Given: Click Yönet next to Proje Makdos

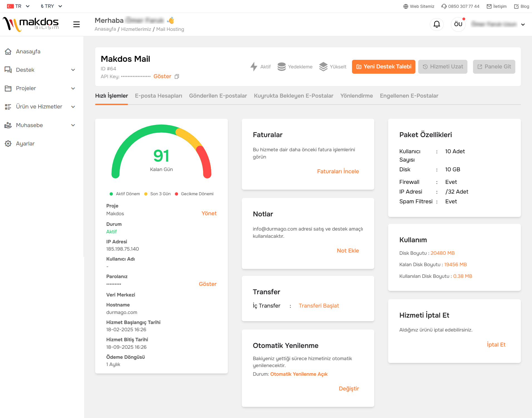Looking at the screenshot, I should [209, 213].
